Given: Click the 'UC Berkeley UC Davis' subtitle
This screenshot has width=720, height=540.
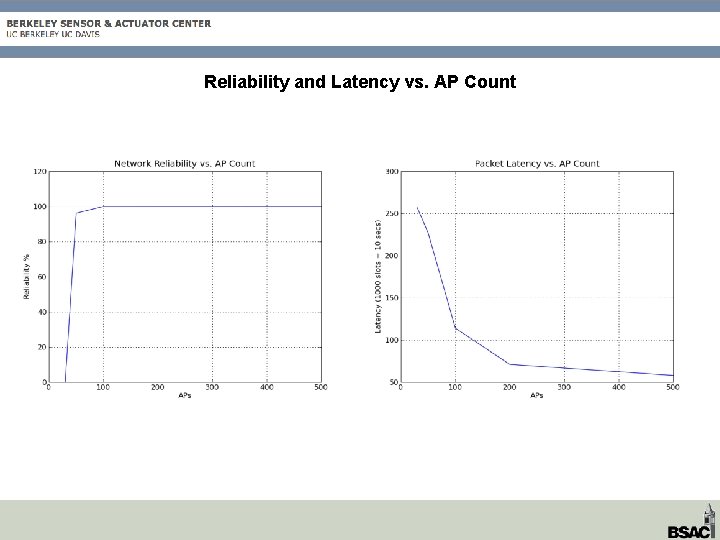Looking at the screenshot, I should pyautogui.click(x=53, y=34).
